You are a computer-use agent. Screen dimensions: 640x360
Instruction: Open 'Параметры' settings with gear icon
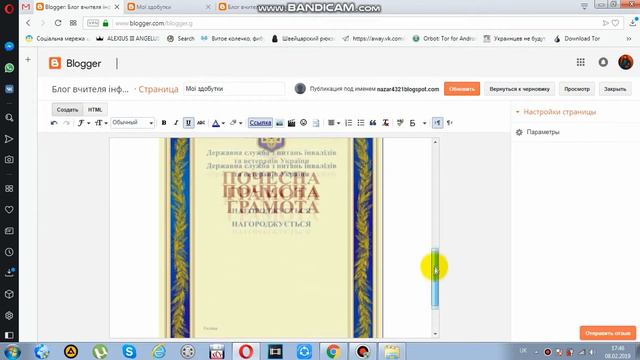pyautogui.click(x=538, y=132)
